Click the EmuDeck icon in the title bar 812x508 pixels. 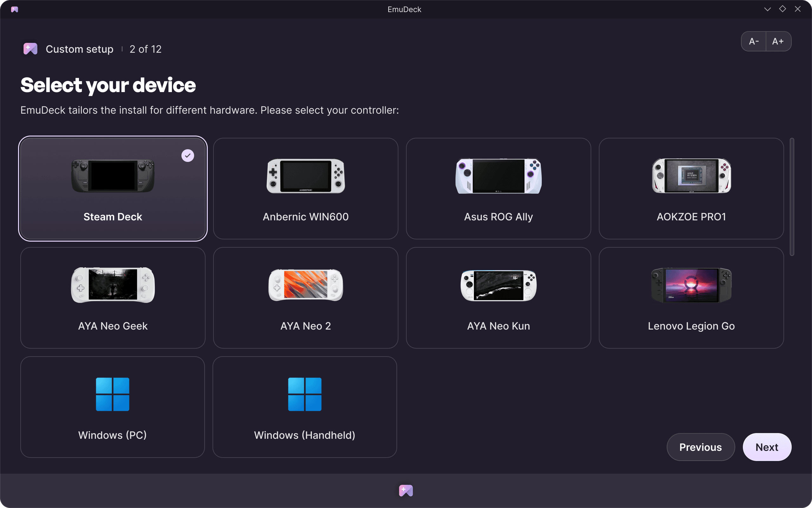click(x=14, y=10)
